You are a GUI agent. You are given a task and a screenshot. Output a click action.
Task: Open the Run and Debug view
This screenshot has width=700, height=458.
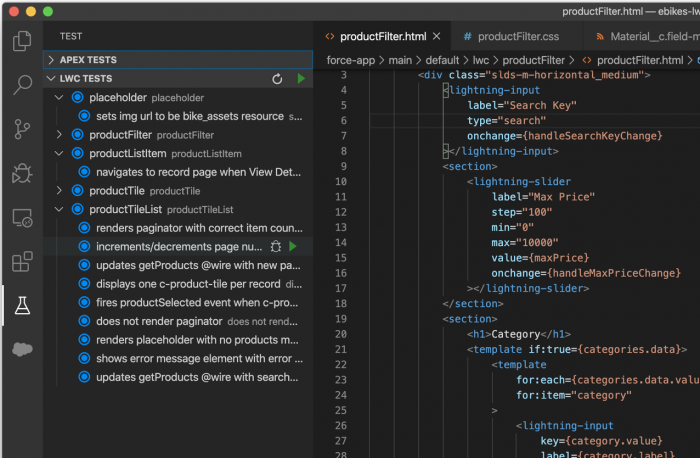22,173
